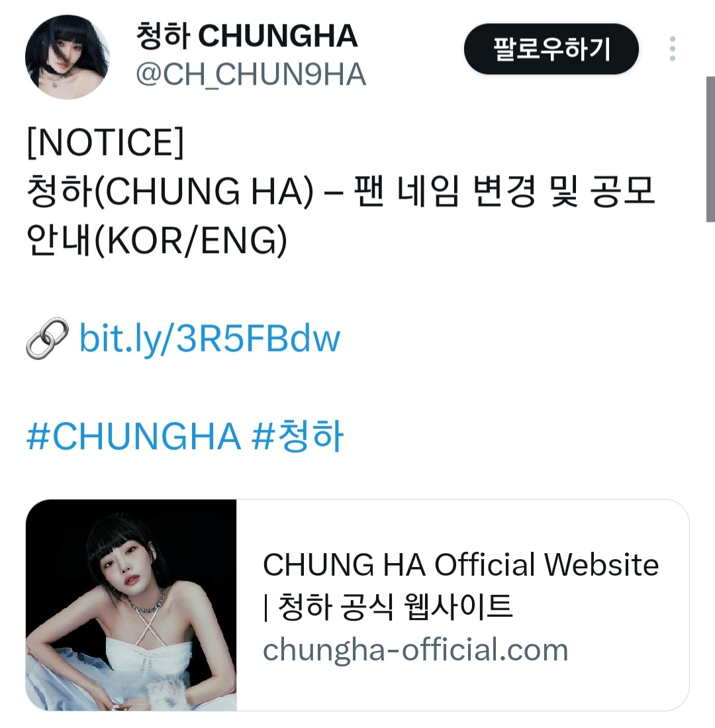Open the website card preview photo
Screen dimensions: 715x728
pos(131,605)
